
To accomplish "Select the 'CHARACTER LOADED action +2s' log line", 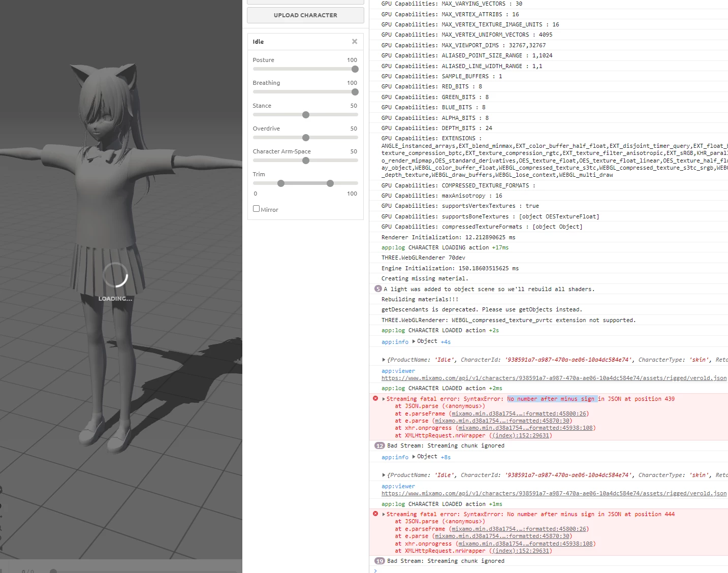I will (x=440, y=330).
